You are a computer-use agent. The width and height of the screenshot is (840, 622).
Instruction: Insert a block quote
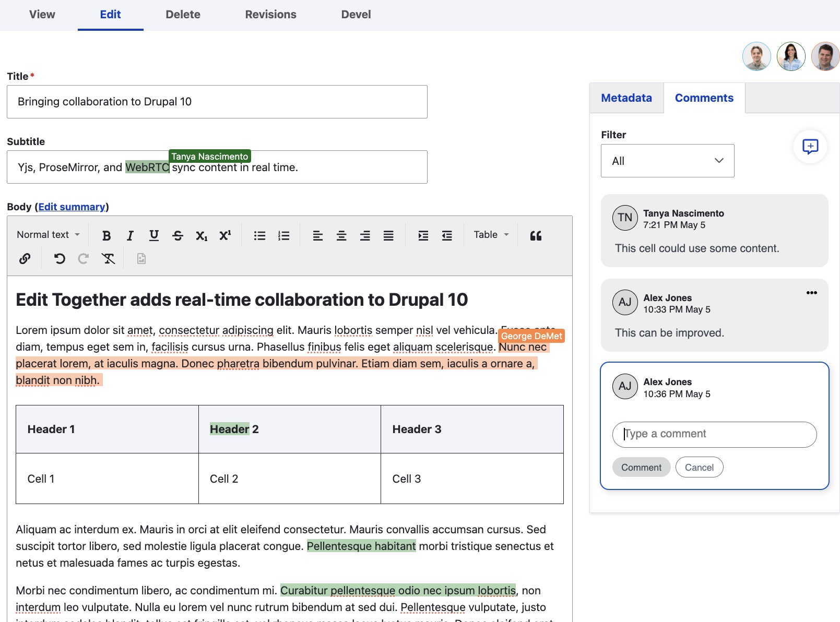pos(536,236)
